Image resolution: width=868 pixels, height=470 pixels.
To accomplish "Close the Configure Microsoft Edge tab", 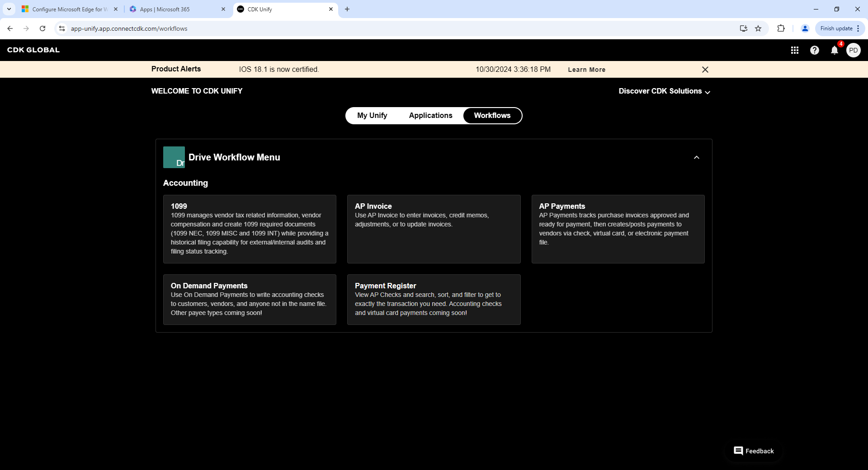I will click(x=116, y=9).
